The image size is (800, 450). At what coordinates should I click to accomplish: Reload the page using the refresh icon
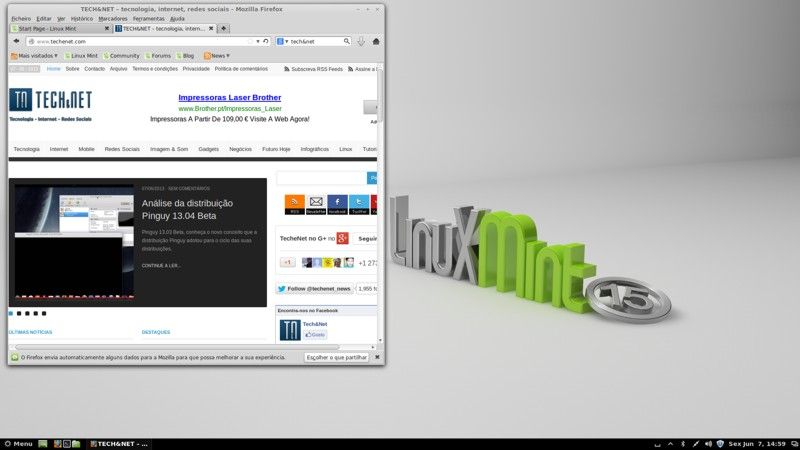point(265,42)
